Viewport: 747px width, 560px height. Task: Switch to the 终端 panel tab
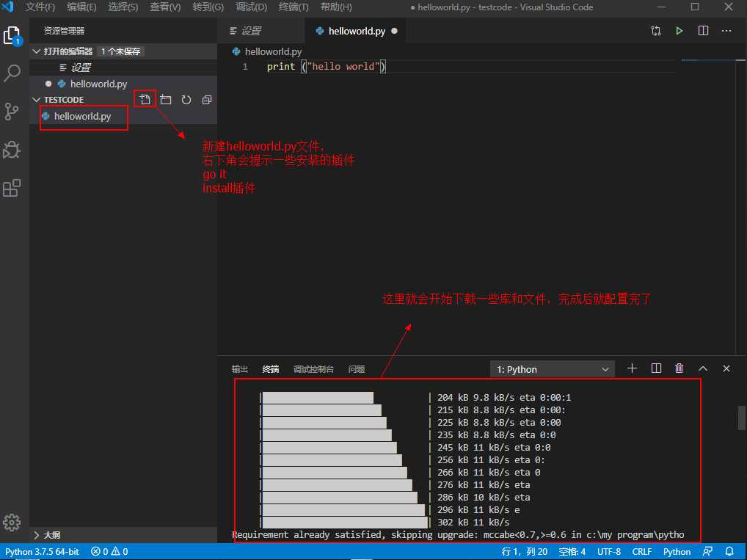(x=271, y=369)
